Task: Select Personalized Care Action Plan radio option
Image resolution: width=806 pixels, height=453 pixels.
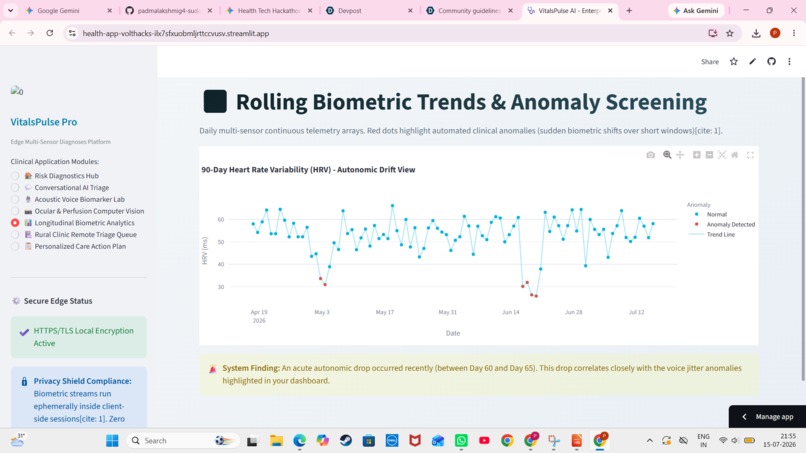Action: click(68, 246)
